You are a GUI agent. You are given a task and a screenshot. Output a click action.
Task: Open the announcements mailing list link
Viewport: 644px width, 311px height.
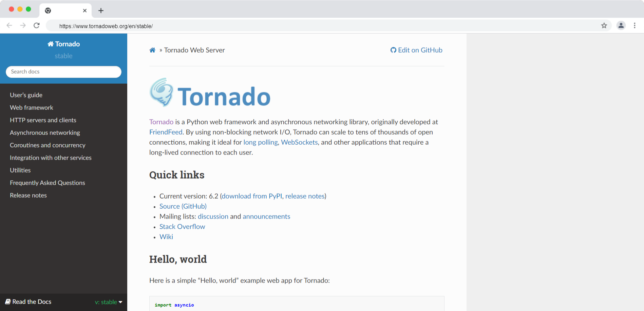pyautogui.click(x=266, y=216)
